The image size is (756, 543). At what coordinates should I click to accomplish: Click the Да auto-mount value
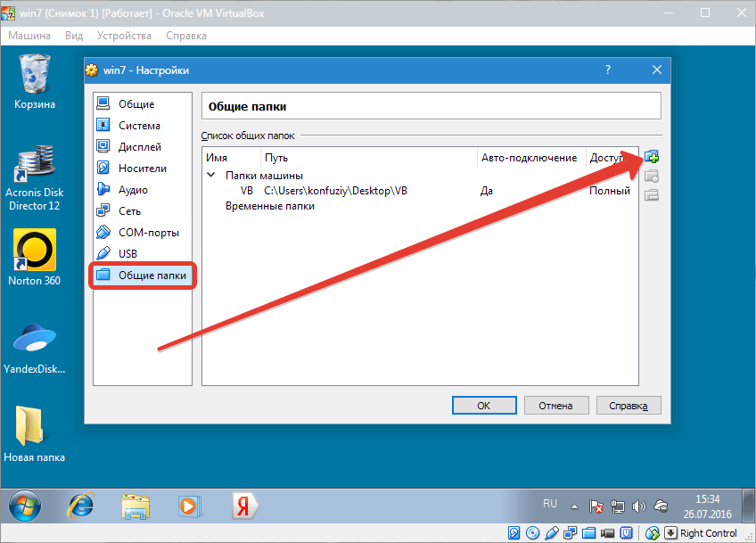click(487, 191)
